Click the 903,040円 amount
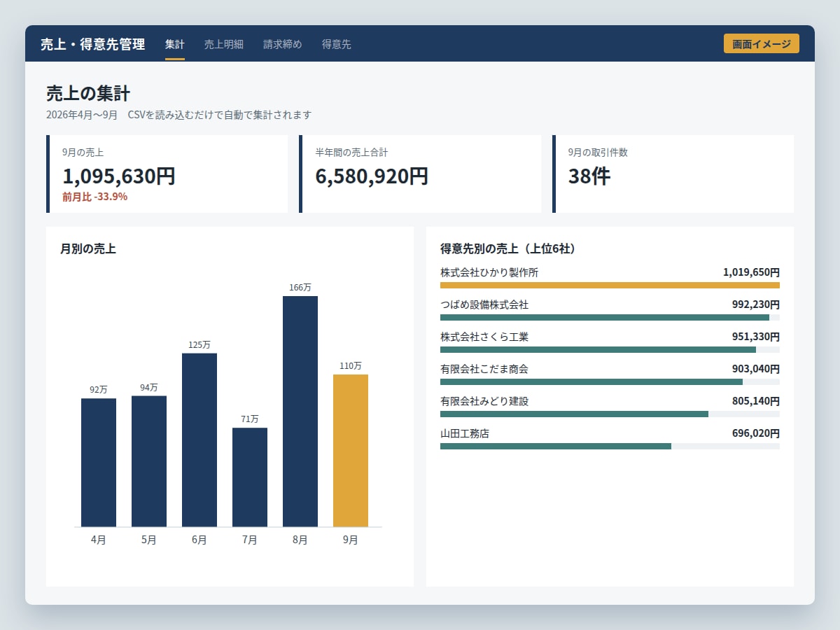The width and height of the screenshot is (840, 630). point(756,369)
